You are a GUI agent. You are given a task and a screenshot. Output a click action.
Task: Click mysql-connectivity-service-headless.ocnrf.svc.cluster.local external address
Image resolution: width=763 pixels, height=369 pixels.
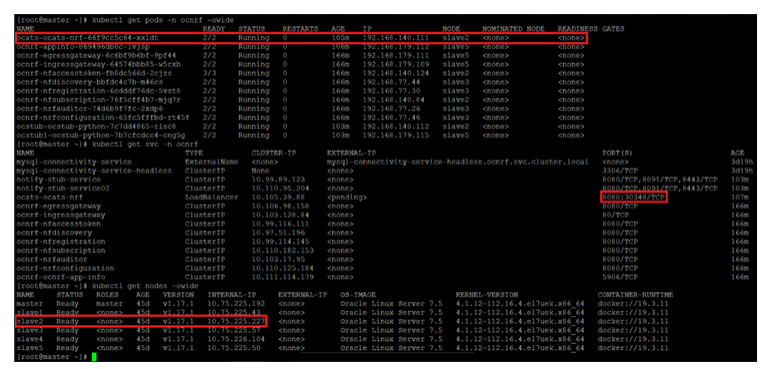(458, 162)
